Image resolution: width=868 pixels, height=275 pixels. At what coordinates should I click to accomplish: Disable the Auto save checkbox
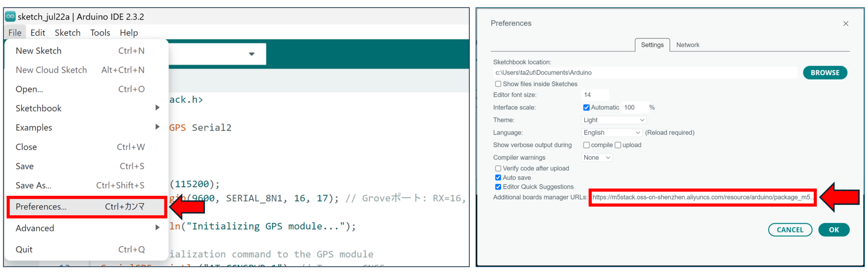tap(498, 178)
